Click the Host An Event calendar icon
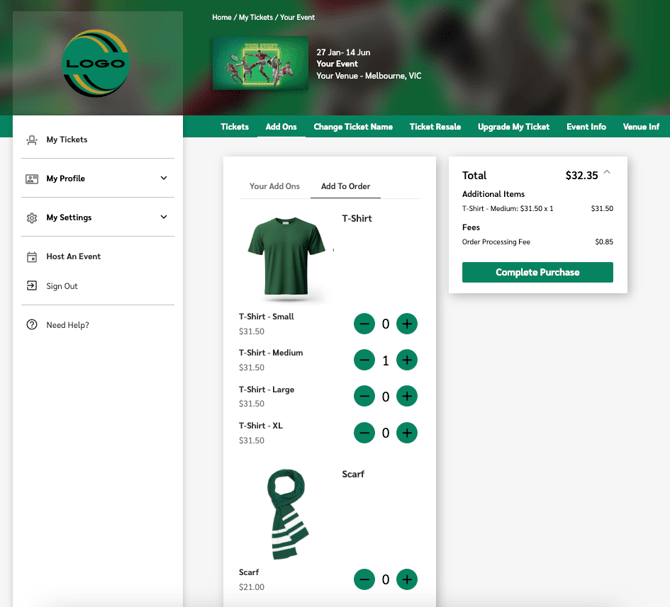The height and width of the screenshot is (607, 670). point(32,257)
